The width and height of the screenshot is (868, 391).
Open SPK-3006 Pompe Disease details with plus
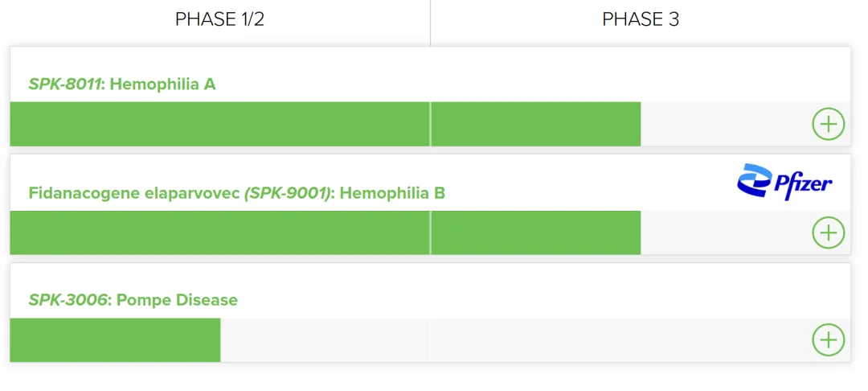[x=828, y=340]
